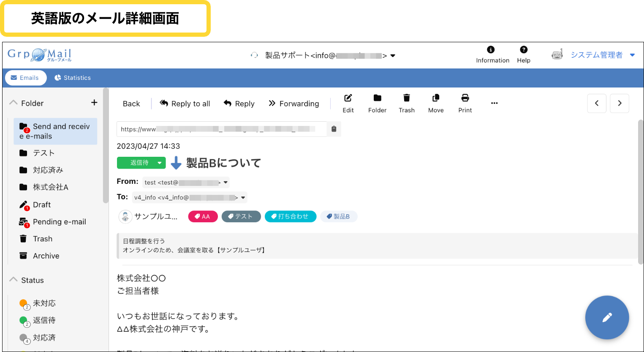Click the refresh icon beside 製品サポート

click(254, 55)
